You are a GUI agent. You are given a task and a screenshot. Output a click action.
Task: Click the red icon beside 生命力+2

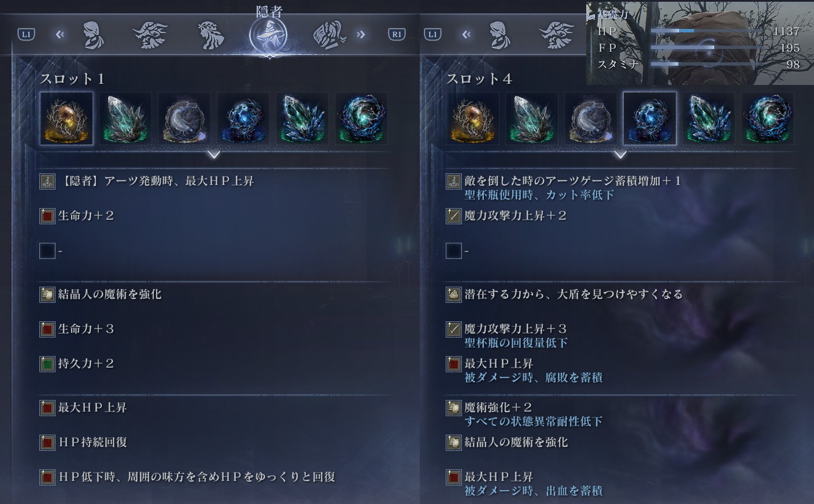pyautogui.click(x=47, y=216)
